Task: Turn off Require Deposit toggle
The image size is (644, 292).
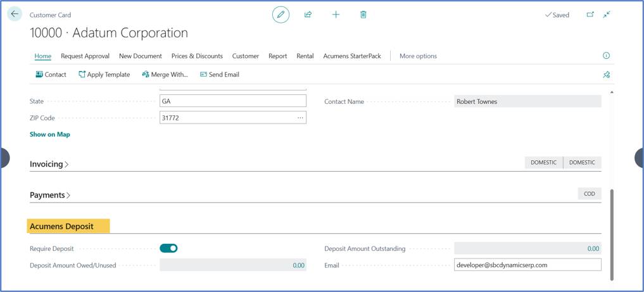Action: [168, 248]
